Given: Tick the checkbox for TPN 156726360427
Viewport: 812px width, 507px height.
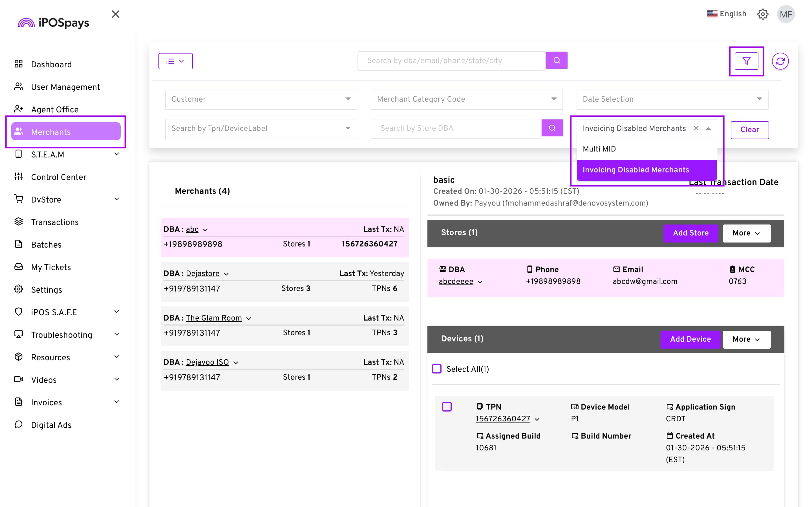Looking at the screenshot, I should pyautogui.click(x=447, y=407).
